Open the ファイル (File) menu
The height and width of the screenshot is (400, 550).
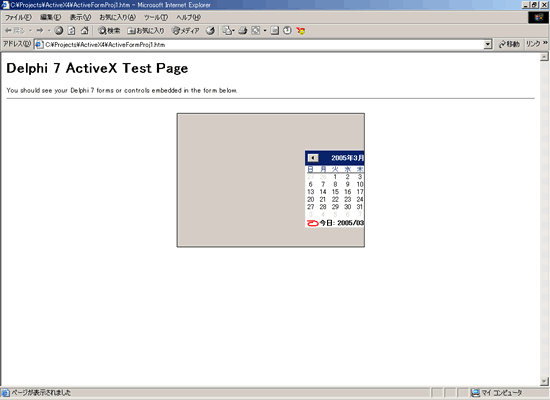tap(18, 18)
